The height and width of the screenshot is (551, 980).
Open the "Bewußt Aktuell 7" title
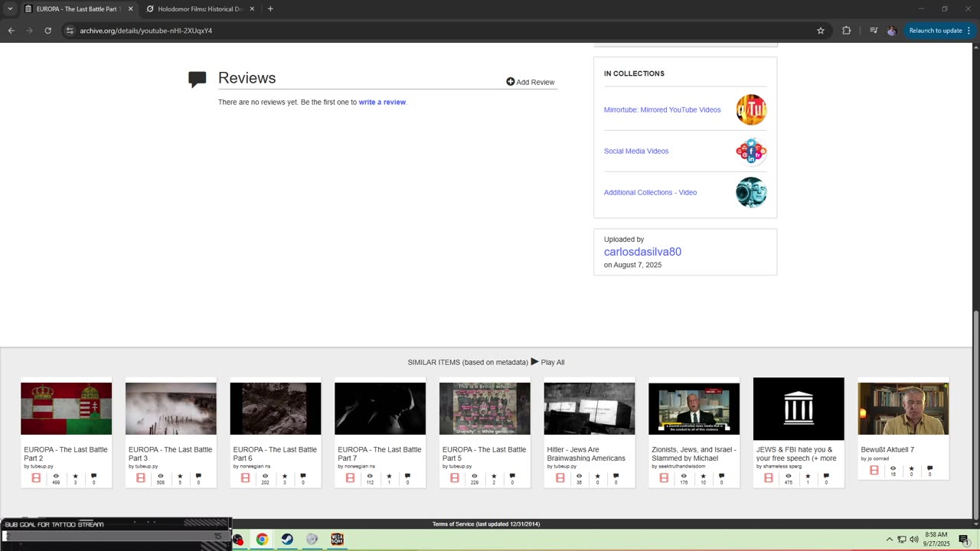tap(887, 449)
